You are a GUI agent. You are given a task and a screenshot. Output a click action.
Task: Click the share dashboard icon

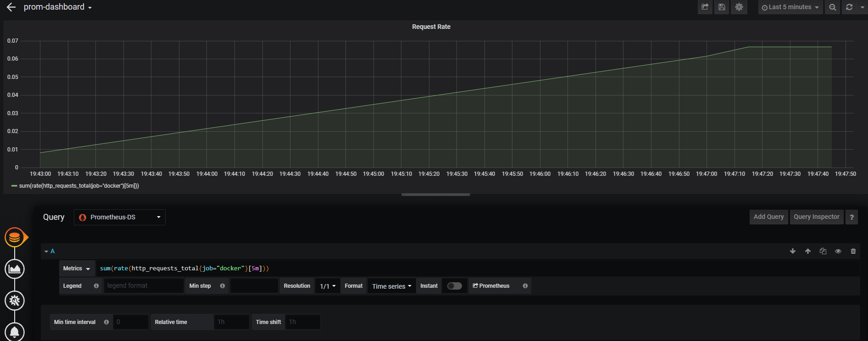pos(705,7)
